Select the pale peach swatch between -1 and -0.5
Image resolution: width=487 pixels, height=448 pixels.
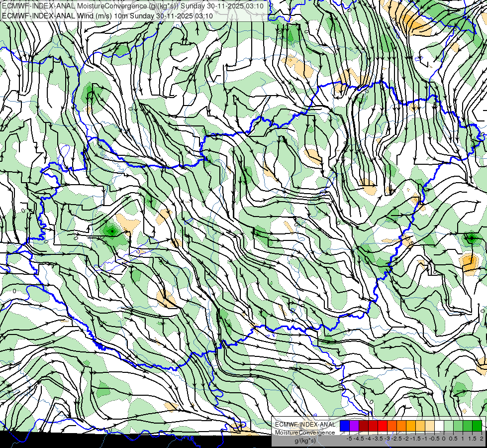tap(430, 426)
